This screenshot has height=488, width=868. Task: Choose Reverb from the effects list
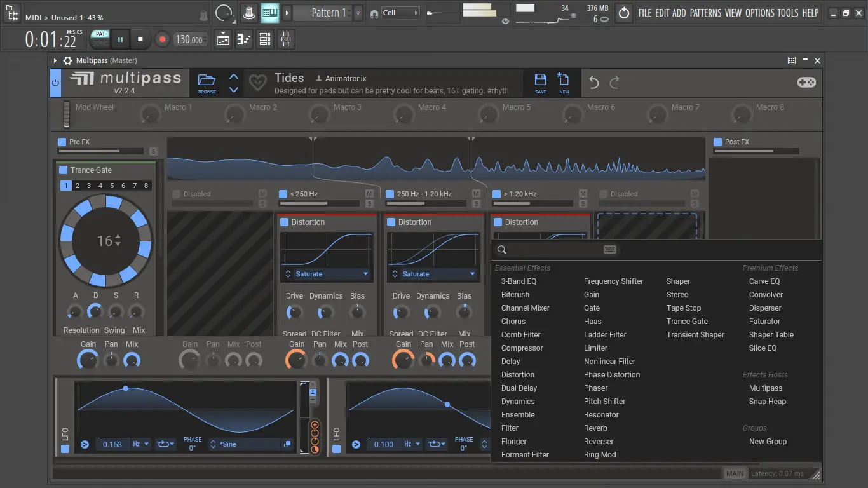pos(595,428)
